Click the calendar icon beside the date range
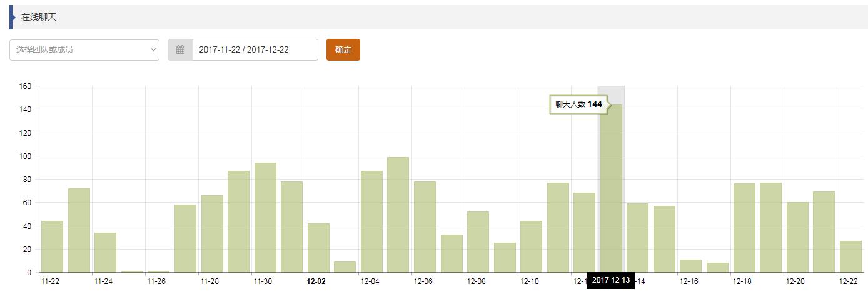The width and height of the screenshot is (868, 294). point(181,50)
